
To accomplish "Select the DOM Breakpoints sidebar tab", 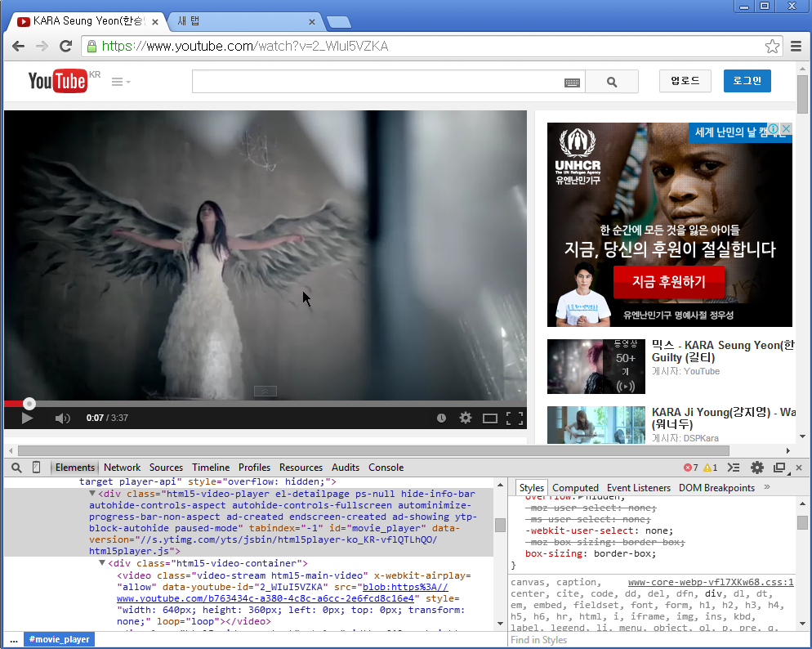I will [716, 488].
